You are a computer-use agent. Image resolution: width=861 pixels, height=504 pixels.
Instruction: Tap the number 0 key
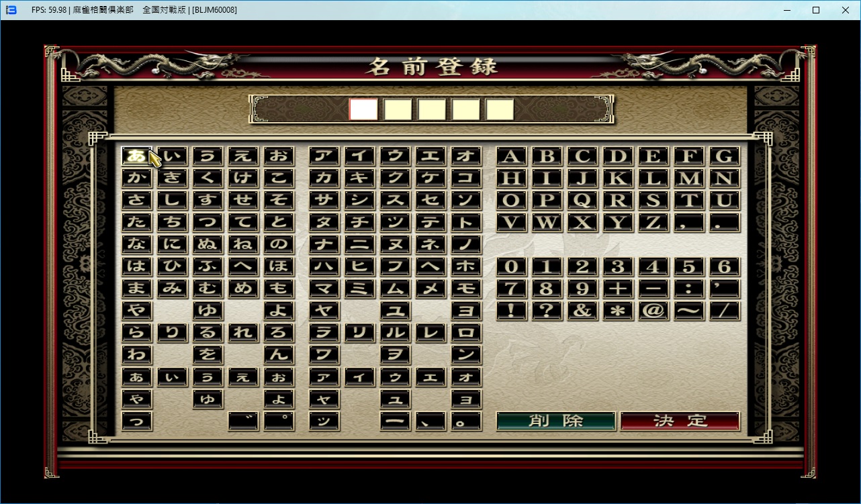[511, 266]
